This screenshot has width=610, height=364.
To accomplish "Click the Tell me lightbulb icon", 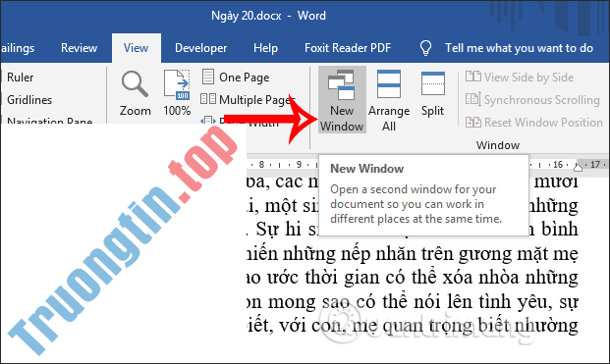I will point(425,48).
